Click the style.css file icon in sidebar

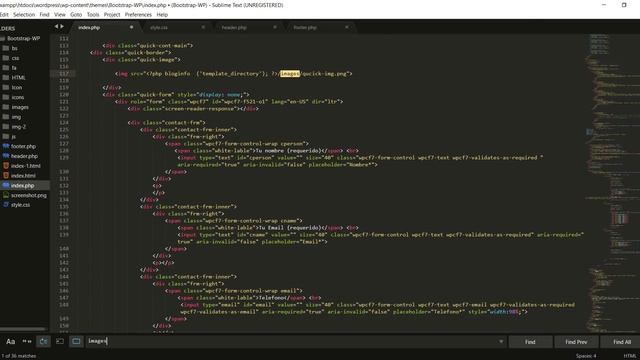point(6,205)
